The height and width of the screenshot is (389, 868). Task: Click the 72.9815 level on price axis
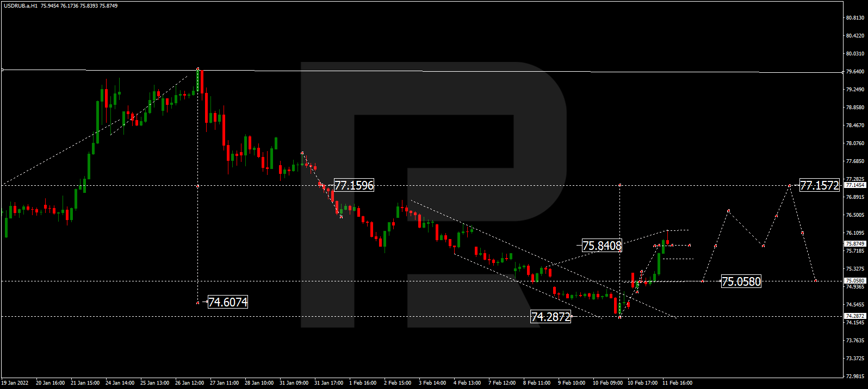pyautogui.click(x=855, y=376)
